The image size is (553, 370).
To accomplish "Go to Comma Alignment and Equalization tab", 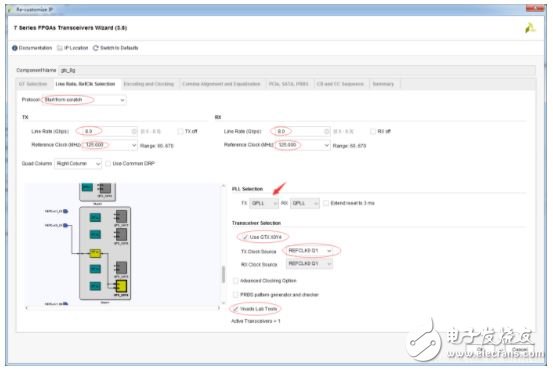I will (x=221, y=84).
